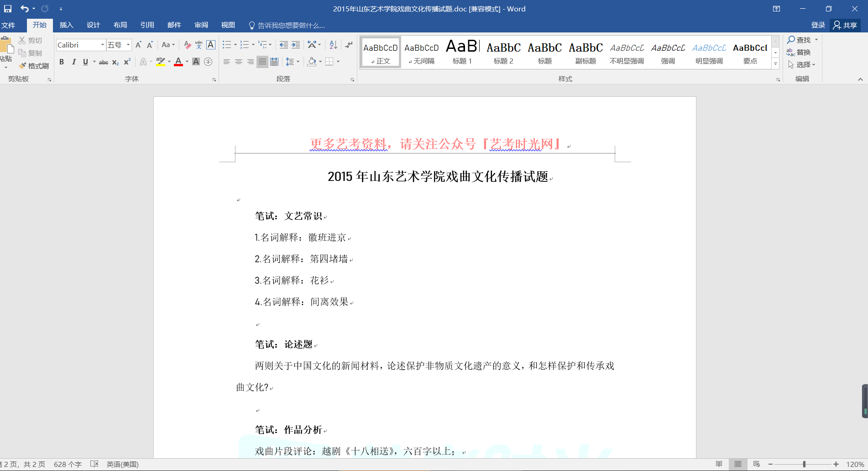This screenshot has height=471, width=868.
Task: Click the increase indent icon
Action: coord(296,45)
